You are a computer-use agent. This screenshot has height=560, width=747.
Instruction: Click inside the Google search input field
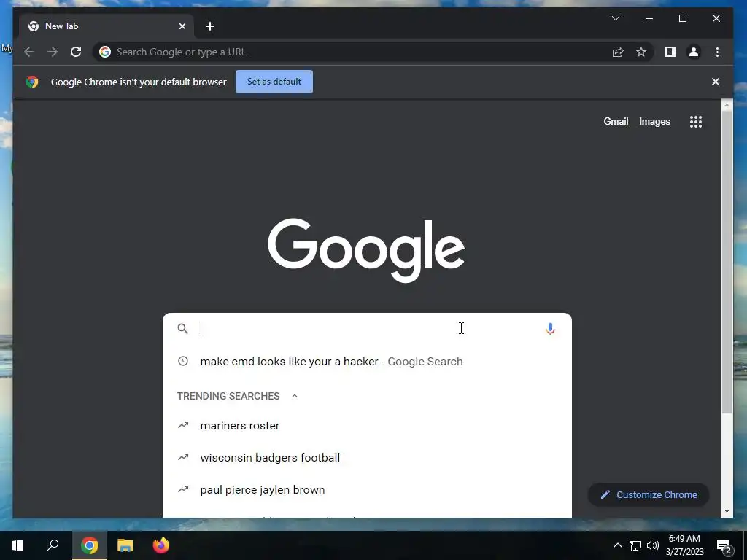[367, 329]
